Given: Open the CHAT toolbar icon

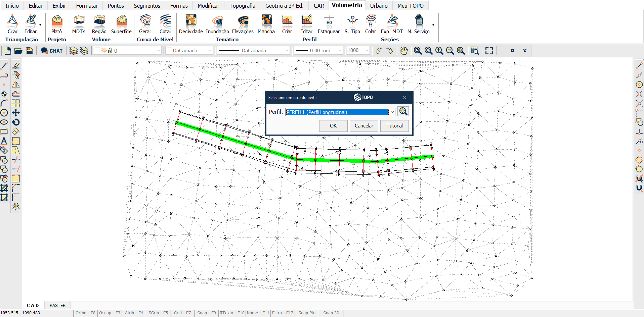Looking at the screenshot, I should [x=52, y=51].
